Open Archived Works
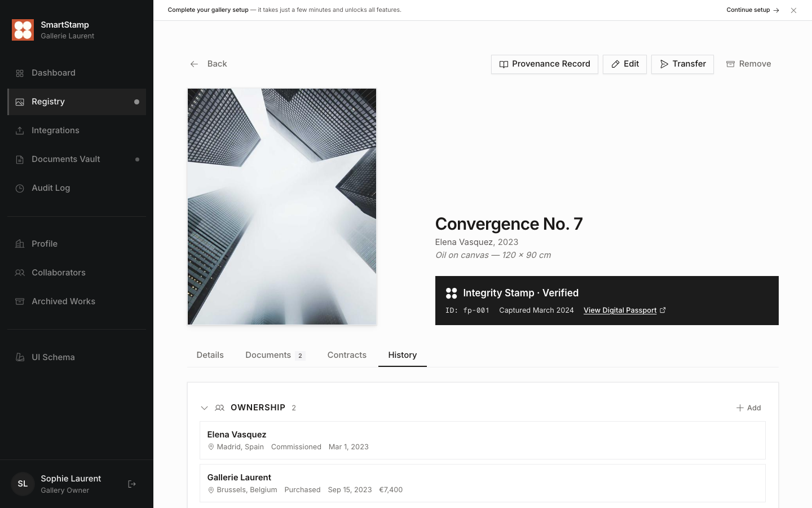Image resolution: width=812 pixels, height=508 pixels. [x=77, y=301]
